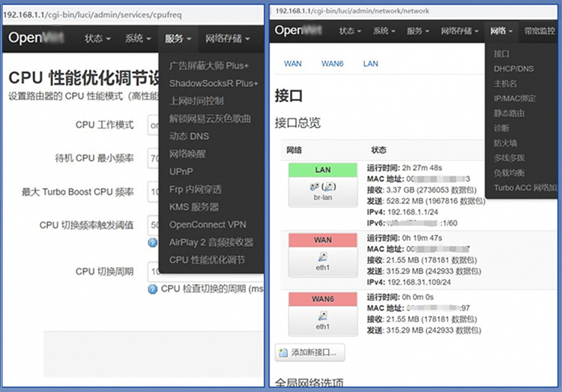Open Frp 内网穿透 menu entry
This screenshot has width=562, height=392.
(196, 190)
